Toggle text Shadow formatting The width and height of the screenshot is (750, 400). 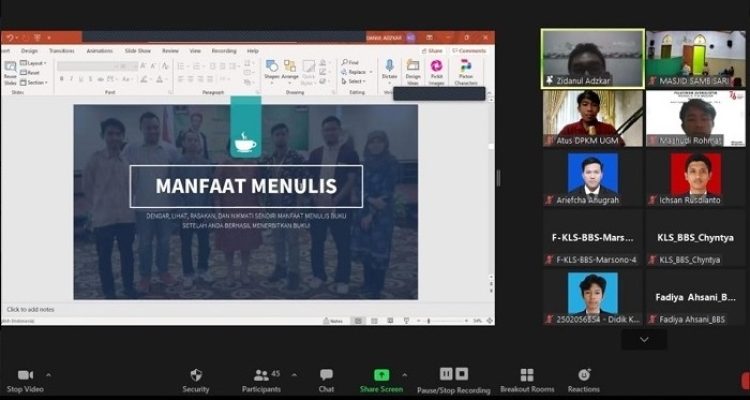90,79
